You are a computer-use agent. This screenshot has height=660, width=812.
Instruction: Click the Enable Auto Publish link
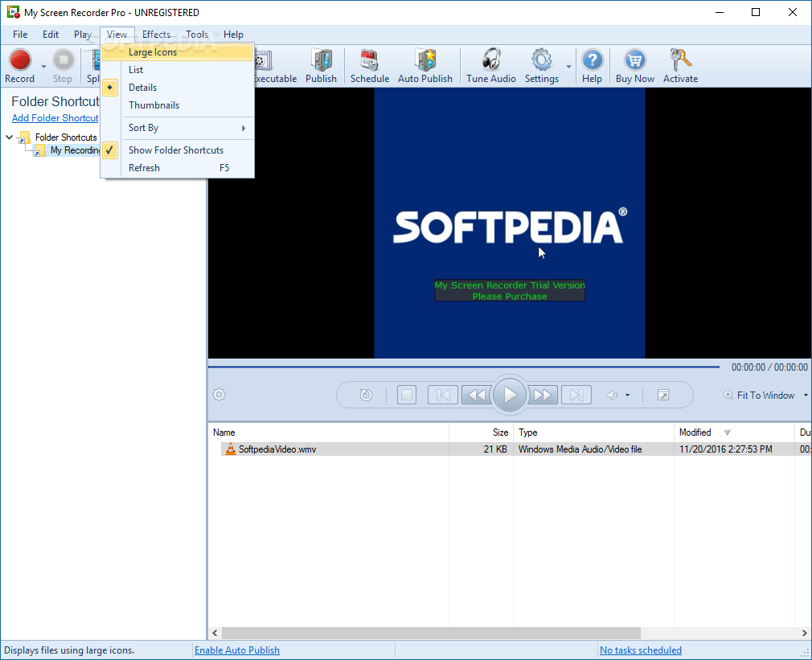pos(237,650)
